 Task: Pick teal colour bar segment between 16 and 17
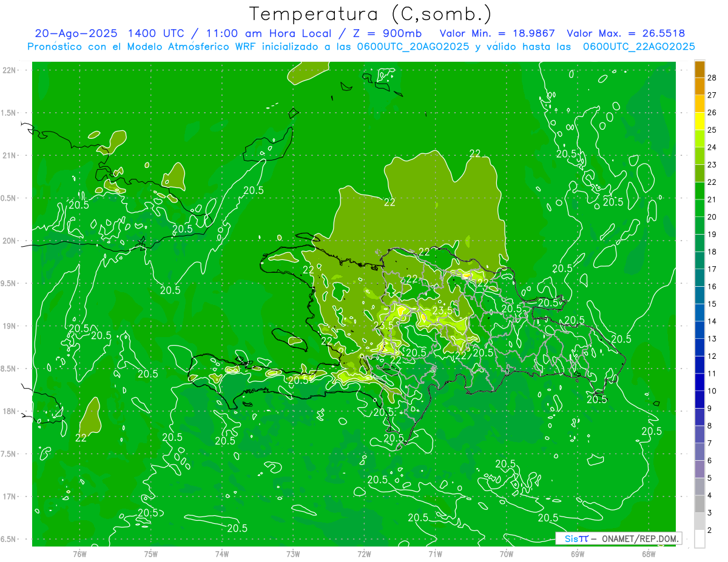point(699,278)
